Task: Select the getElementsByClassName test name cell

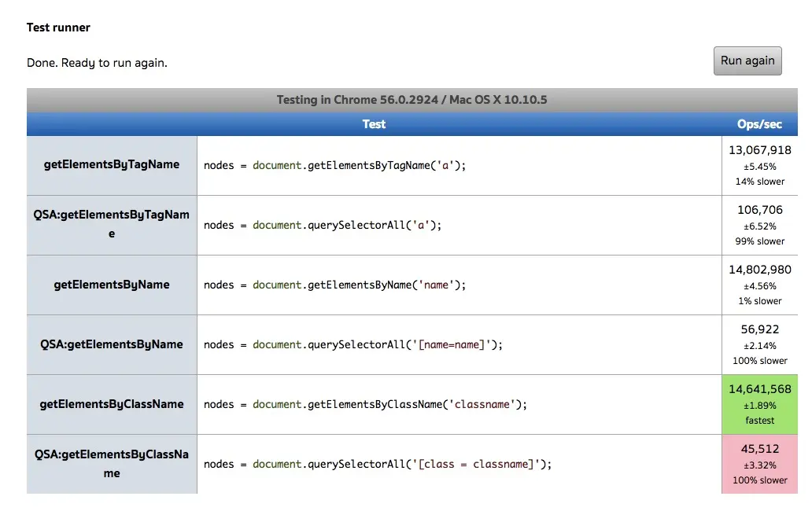Action: (x=112, y=404)
